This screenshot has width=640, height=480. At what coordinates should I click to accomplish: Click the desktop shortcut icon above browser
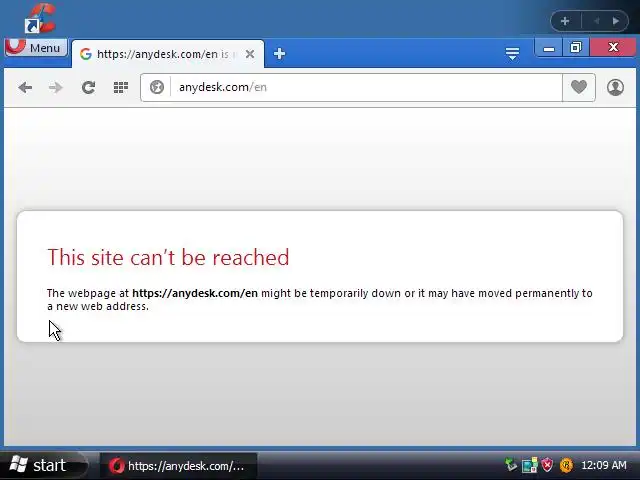point(40,18)
